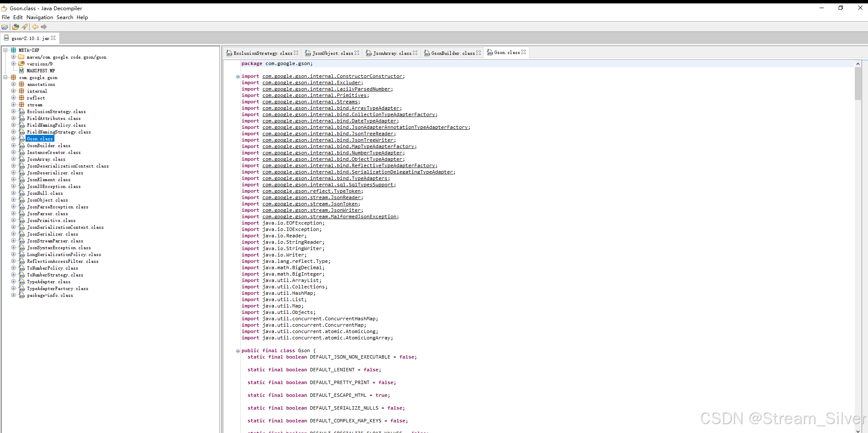The height and width of the screenshot is (433, 868).
Task: Click the reflect package icon
Action: click(x=21, y=98)
